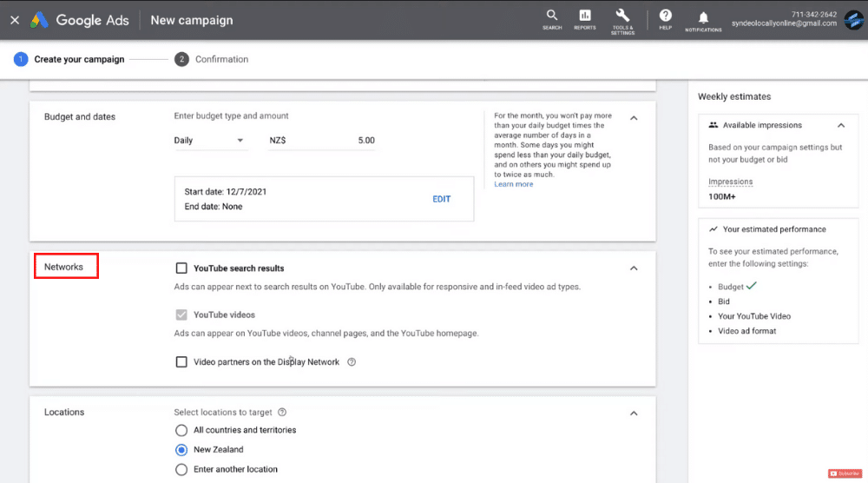Click the account profile avatar
The width and height of the screenshot is (868, 483).
click(x=853, y=21)
